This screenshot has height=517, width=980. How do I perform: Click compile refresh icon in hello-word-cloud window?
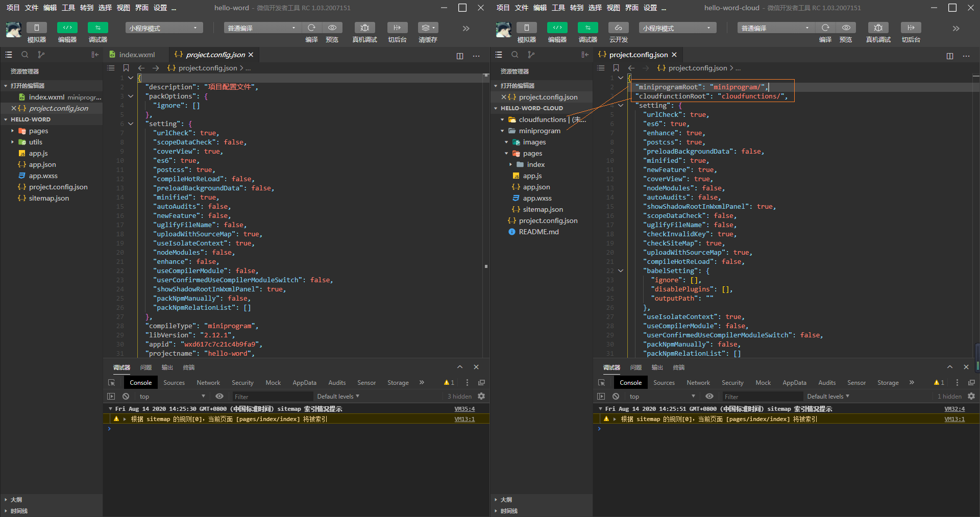[x=825, y=28]
